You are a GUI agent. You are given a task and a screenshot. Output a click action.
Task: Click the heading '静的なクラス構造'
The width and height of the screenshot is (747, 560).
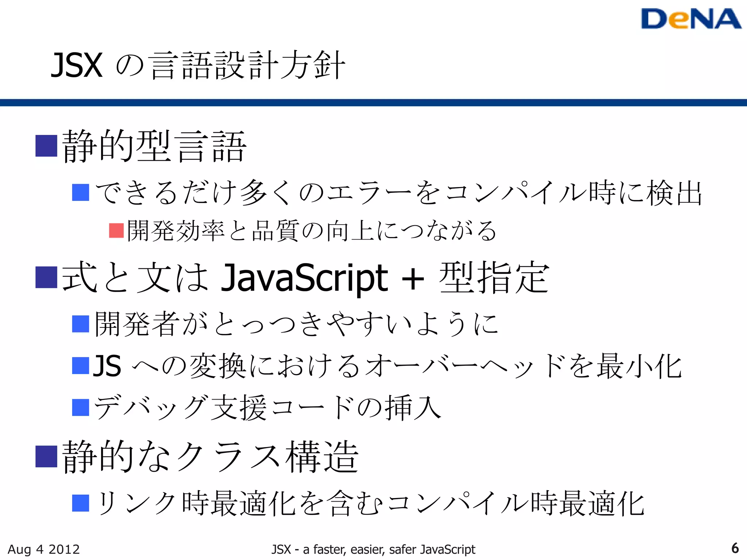[x=210, y=456]
